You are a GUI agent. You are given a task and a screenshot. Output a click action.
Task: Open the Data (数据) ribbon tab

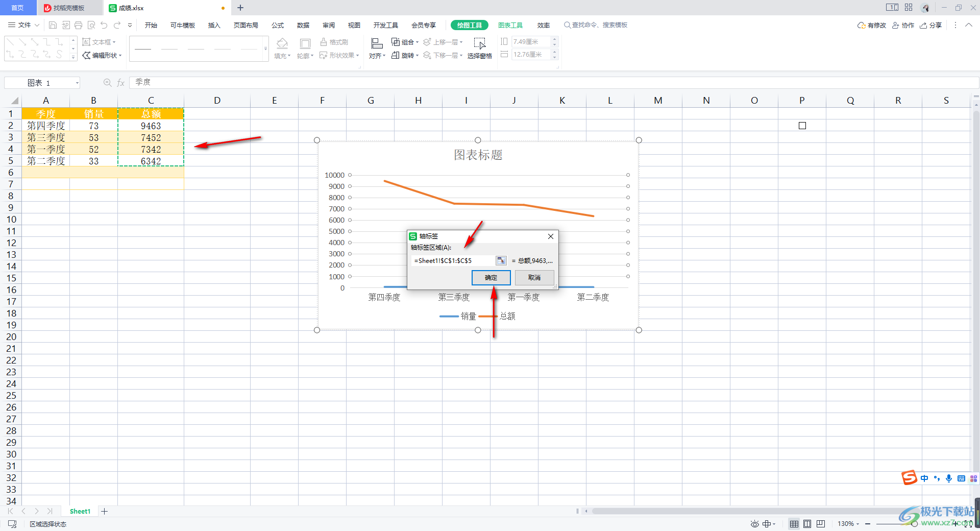[303, 25]
